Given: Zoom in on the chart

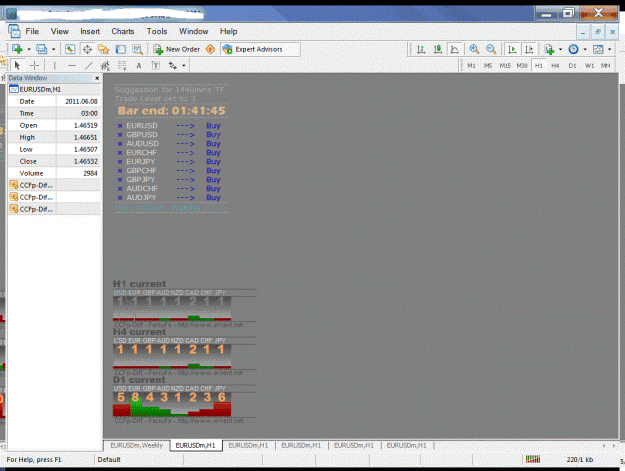Looking at the screenshot, I should coord(474,49).
